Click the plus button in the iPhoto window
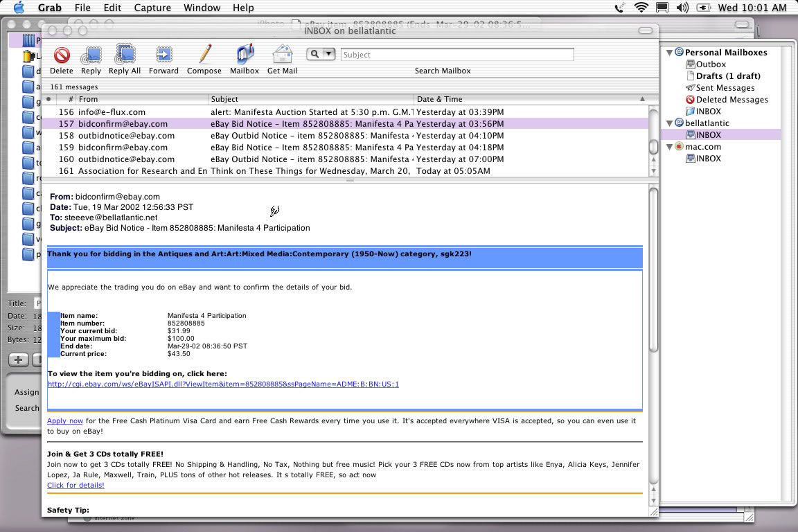Viewport: 798px width, 532px height. 18,360
